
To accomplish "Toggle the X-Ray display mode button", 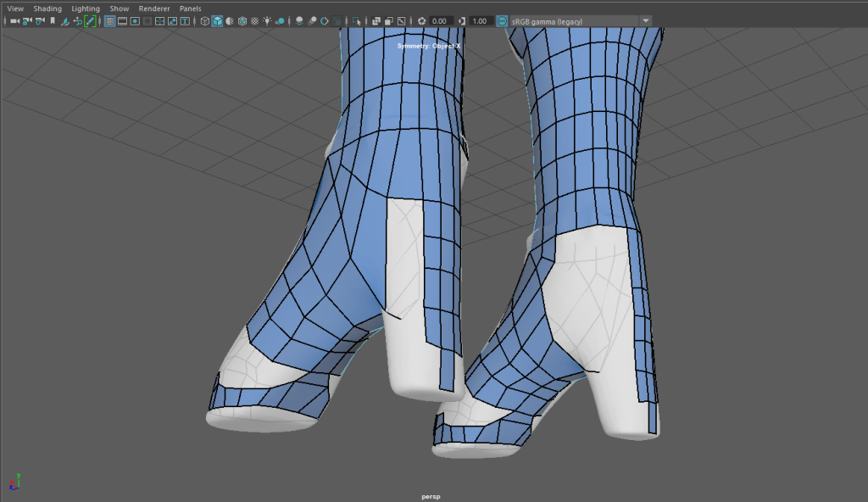I will (x=376, y=20).
